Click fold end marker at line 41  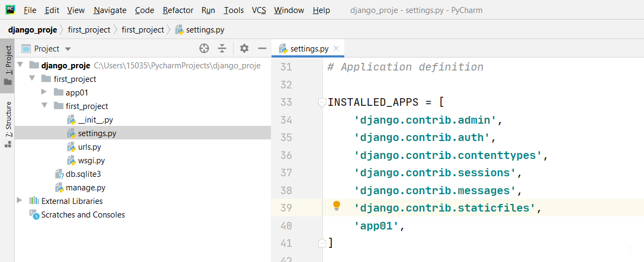322,242
